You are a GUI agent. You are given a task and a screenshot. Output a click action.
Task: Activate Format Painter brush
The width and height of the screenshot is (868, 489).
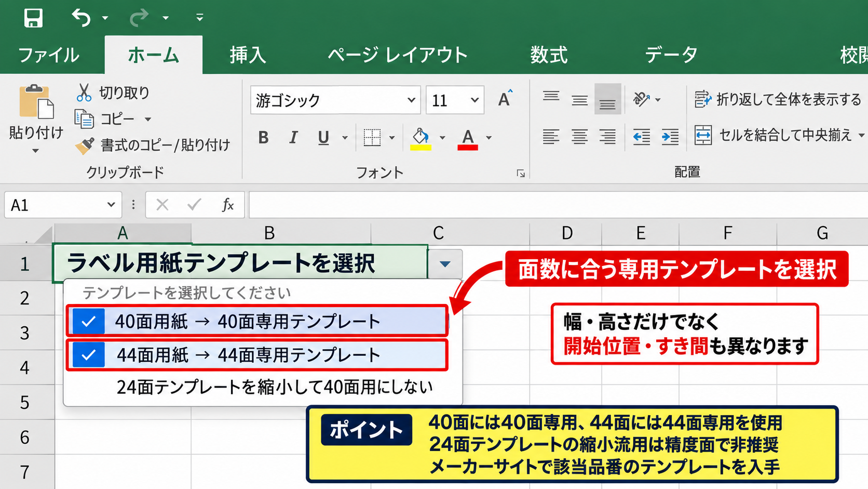click(x=85, y=146)
